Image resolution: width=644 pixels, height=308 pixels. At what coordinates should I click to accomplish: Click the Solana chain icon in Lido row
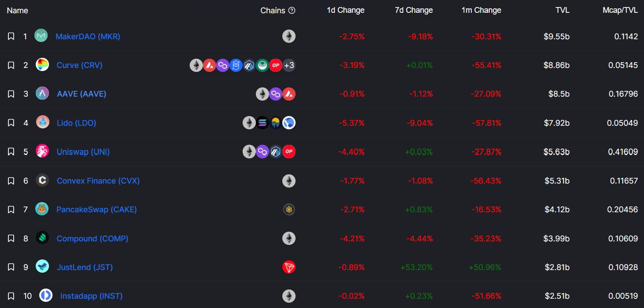262,123
